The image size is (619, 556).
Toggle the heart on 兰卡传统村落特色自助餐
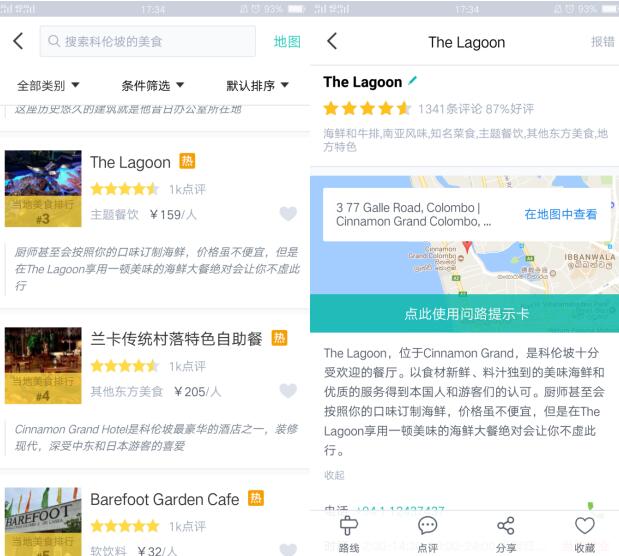(288, 391)
